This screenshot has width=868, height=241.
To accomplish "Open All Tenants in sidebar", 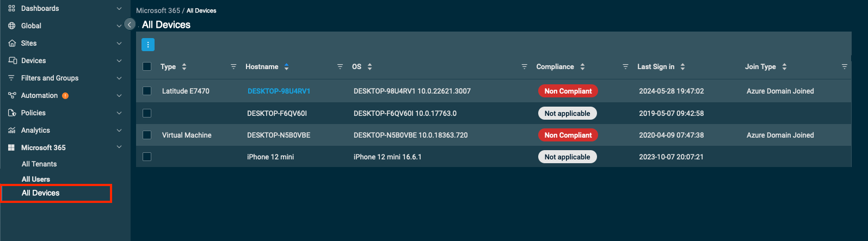I will (39, 164).
